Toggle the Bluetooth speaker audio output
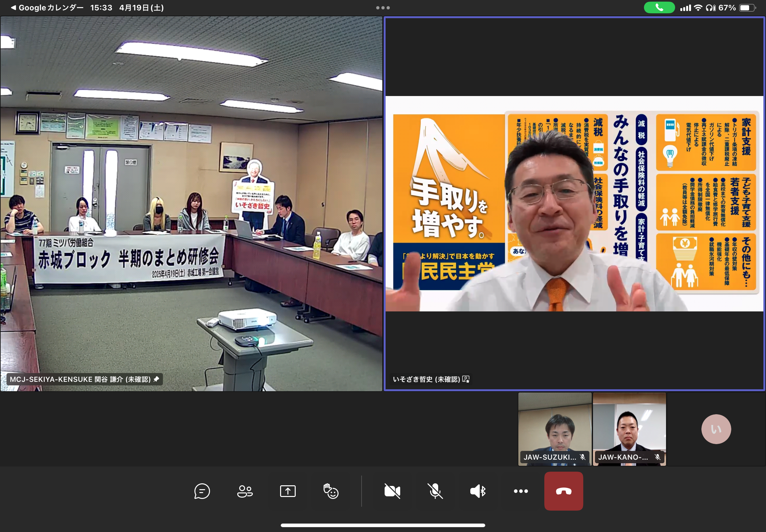The image size is (766, 532). [x=477, y=491]
